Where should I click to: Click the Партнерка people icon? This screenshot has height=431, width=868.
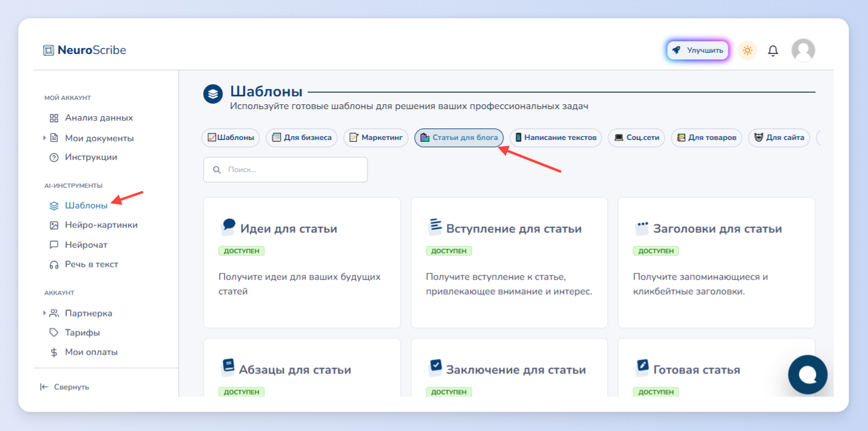click(54, 313)
